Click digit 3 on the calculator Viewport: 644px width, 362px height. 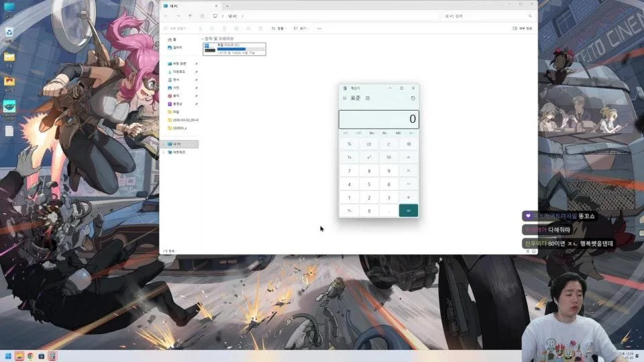pyautogui.click(x=388, y=197)
